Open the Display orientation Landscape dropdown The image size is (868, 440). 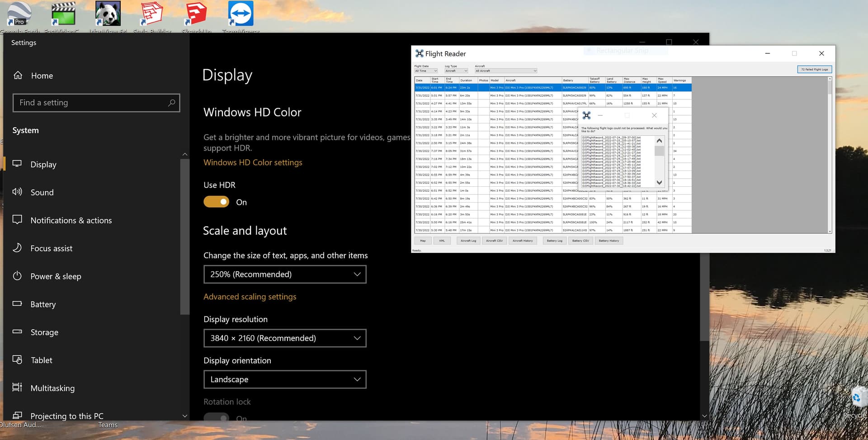(285, 379)
